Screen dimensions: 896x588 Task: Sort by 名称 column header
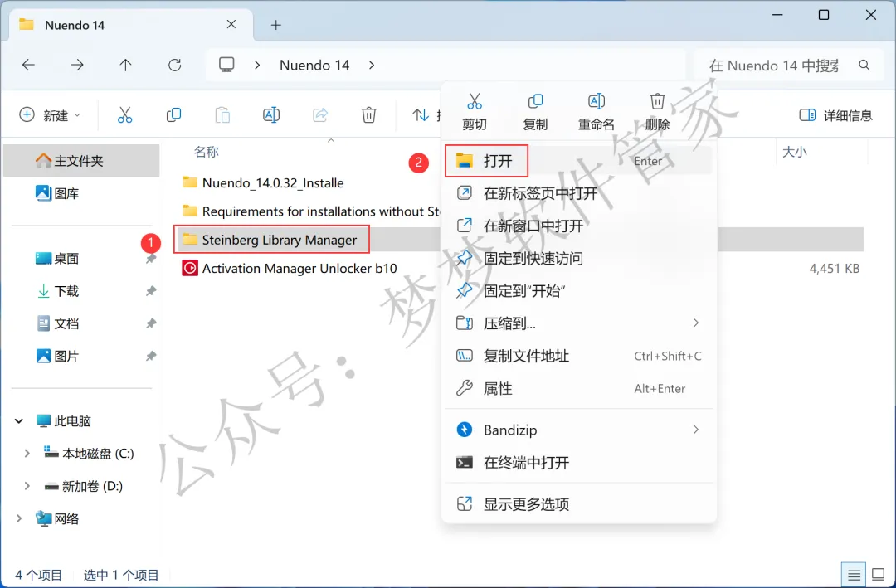click(207, 152)
